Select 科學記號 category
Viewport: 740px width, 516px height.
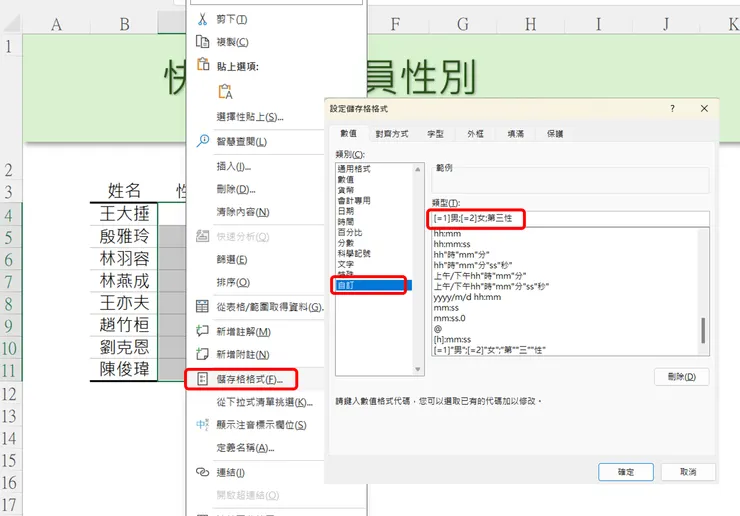[354, 254]
